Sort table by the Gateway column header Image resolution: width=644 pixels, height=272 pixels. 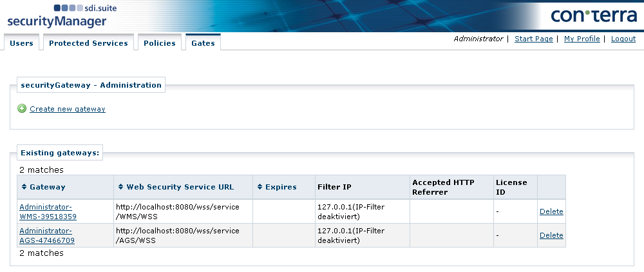(x=48, y=187)
